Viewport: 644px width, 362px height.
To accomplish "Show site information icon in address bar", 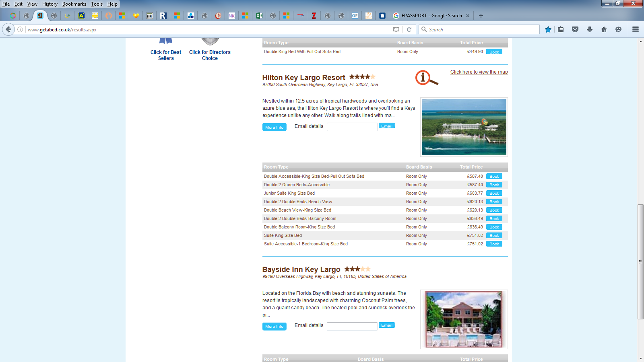I will tap(20, 29).
